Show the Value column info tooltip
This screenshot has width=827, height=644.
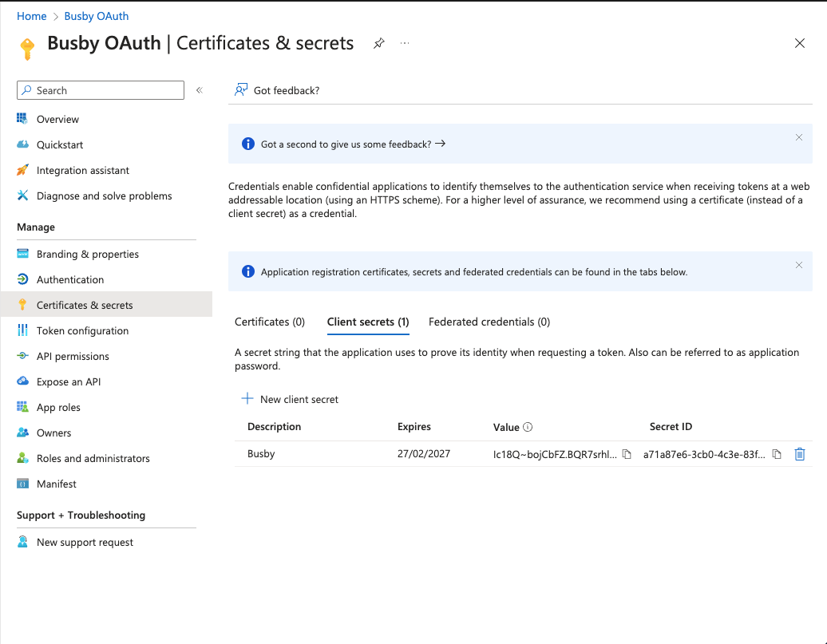[x=528, y=427]
